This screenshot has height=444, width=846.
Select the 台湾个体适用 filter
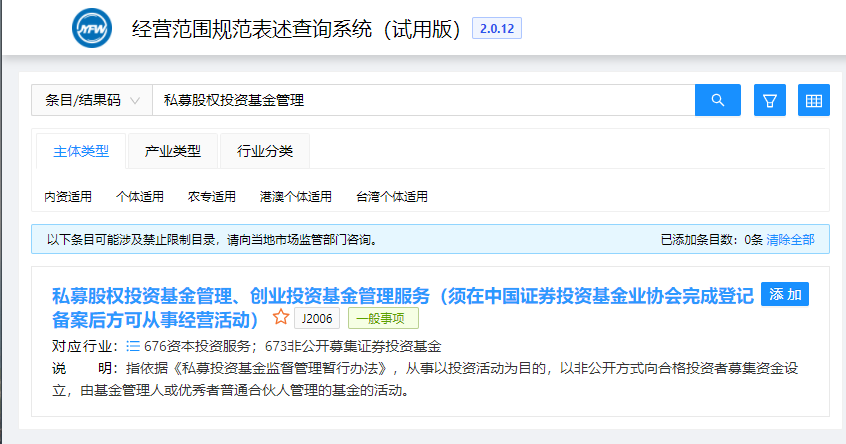(392, 196)
